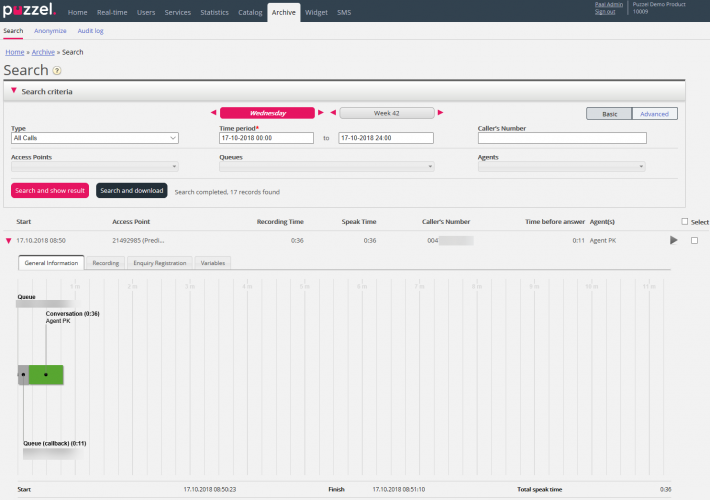This screenshot has width=710, height=500.
Task: Sort by Recording Time column header
Action: pyautogui.click(x=280, y=221)
